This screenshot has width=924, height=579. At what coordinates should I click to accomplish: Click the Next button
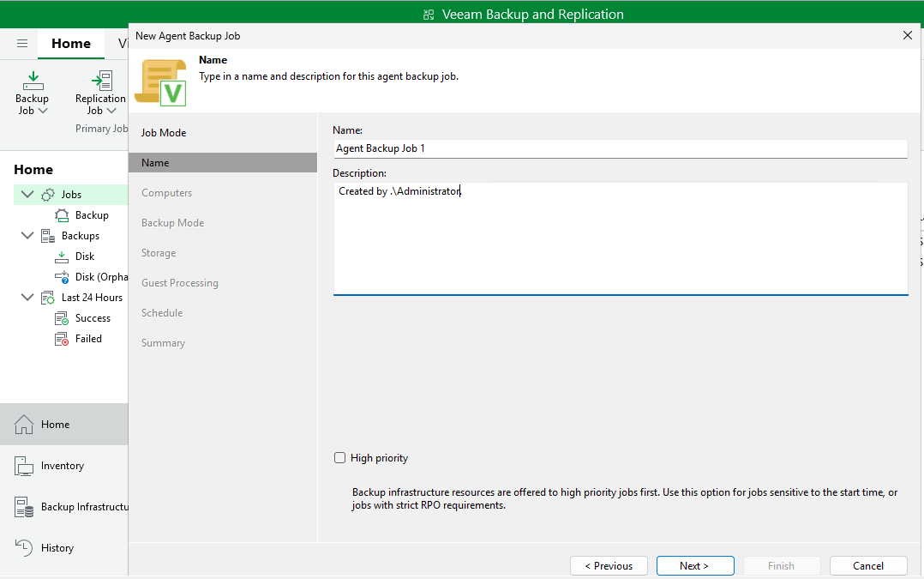[695, 565]
